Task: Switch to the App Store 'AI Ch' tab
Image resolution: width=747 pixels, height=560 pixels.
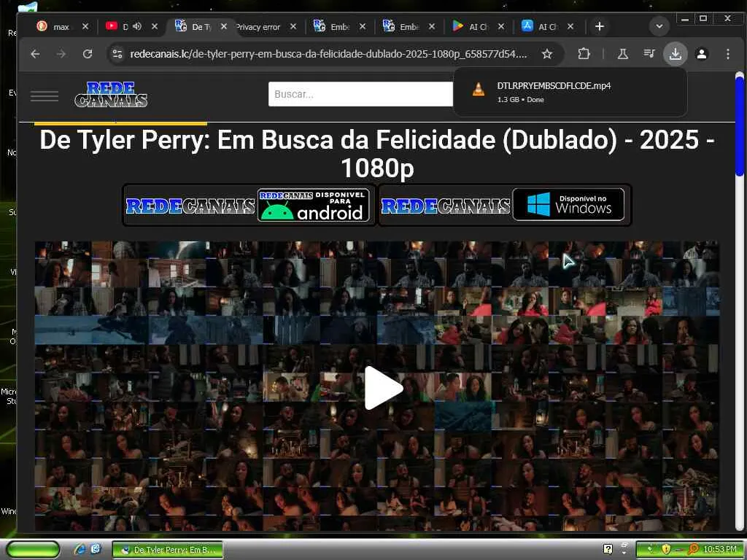Action: tap(546, 27)
